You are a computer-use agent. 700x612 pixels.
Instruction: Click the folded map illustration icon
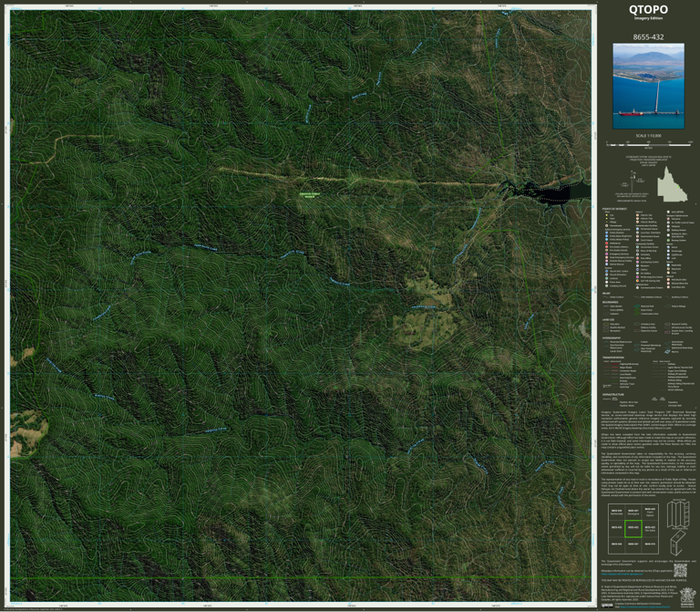(x=678, y=542)
